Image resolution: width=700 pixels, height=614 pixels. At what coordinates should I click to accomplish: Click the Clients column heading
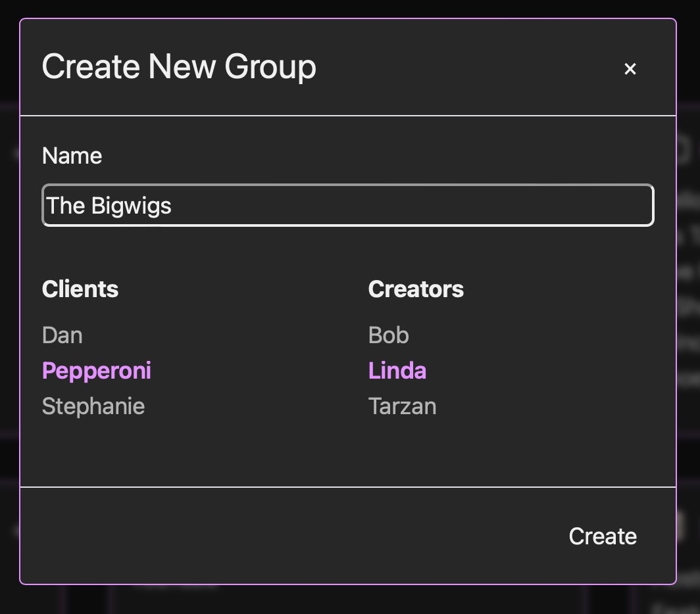point(80,289)
